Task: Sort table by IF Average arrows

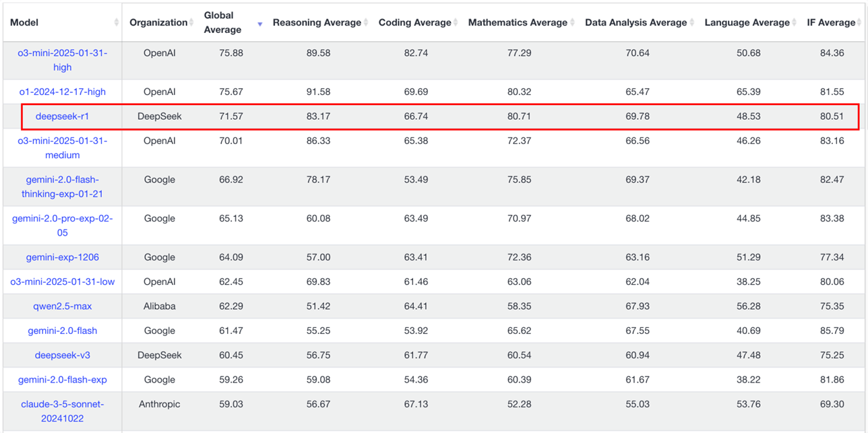Action: point(860,23)
